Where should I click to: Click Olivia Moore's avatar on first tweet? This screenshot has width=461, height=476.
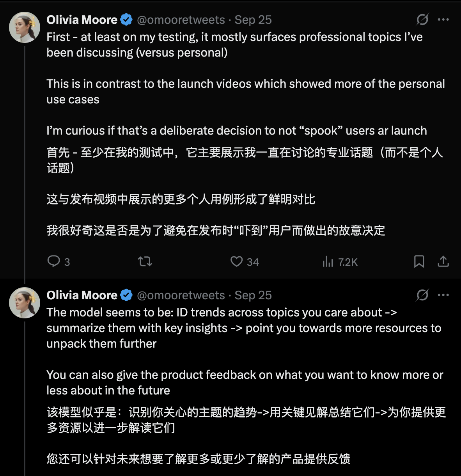[x=25, y=27]
